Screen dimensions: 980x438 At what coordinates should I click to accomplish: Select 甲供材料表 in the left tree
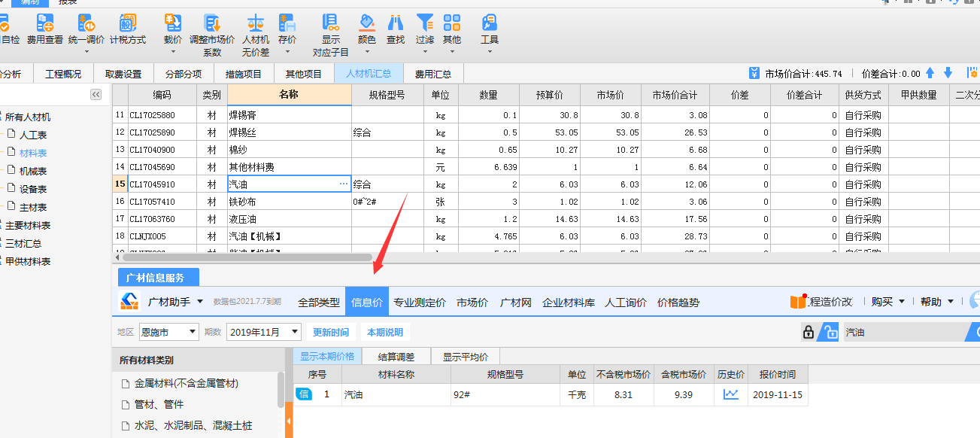[x=28, y=262]
